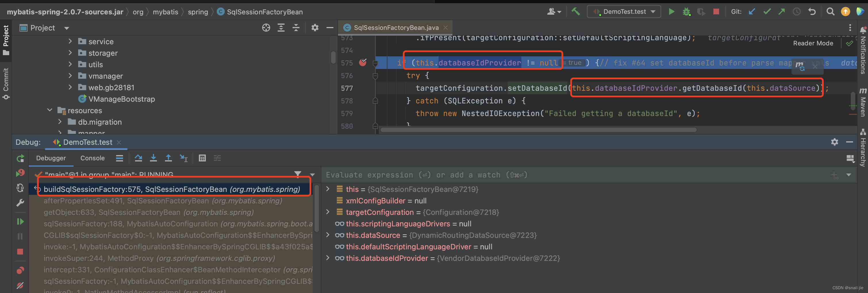The height and width of the screenshot is (293, 868).
Task: Expand the service folder
Action: [70, 41]
